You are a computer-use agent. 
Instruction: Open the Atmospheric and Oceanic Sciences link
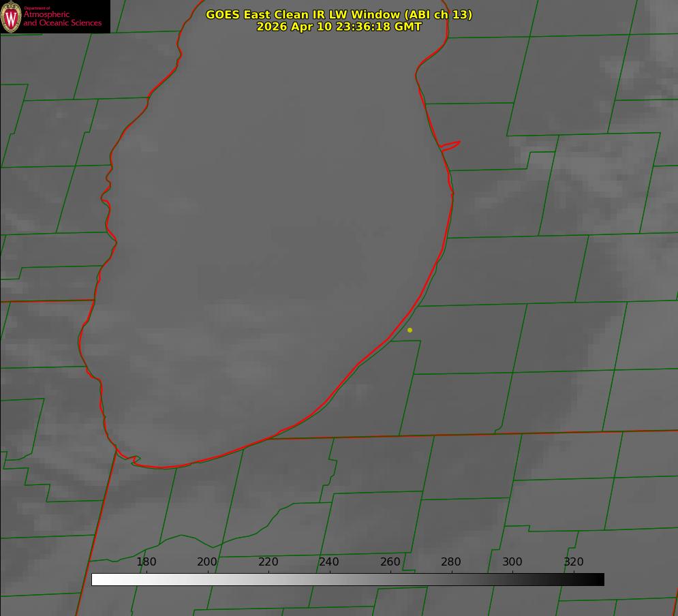click(x=63, y=18)
